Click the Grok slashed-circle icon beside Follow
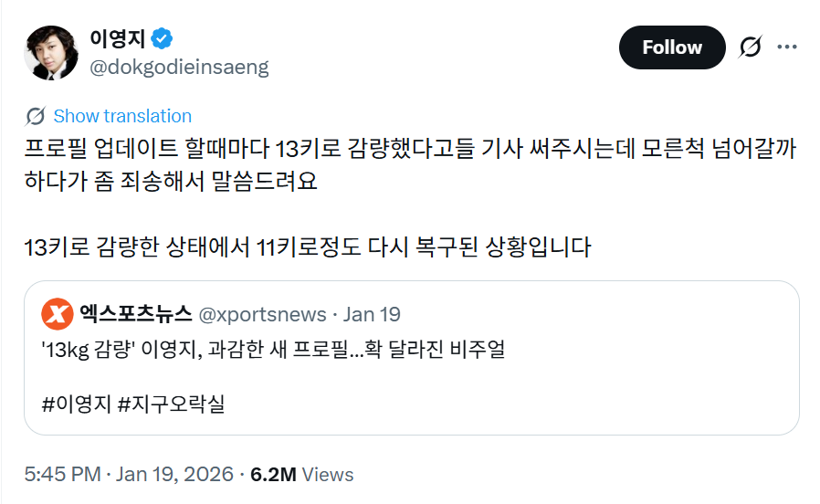The image size is (820, 504). (x=750, y=47)
